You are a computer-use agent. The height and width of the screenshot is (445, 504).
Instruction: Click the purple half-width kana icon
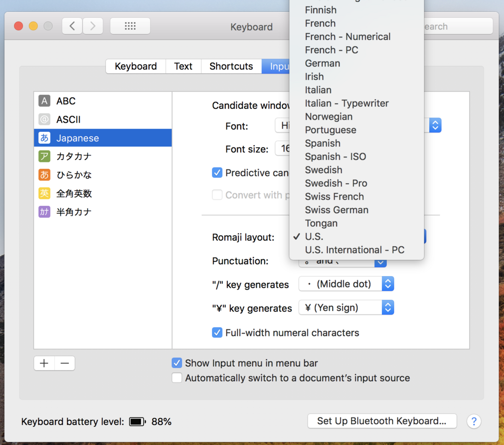click(44, 212)
